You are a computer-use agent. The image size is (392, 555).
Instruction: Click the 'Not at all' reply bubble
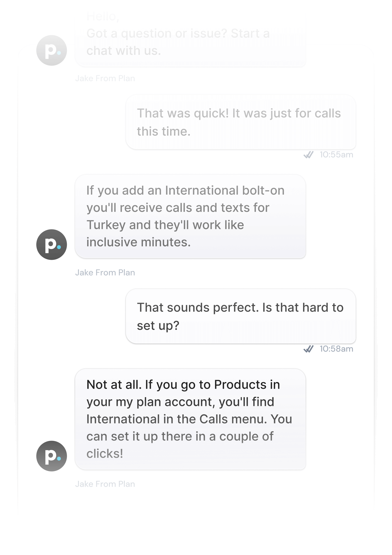coord(191,419)
